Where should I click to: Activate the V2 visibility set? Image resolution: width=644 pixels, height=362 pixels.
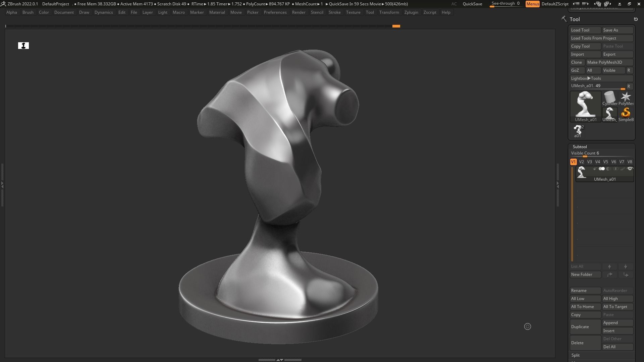pyautogui.click(x=581, y=162)
